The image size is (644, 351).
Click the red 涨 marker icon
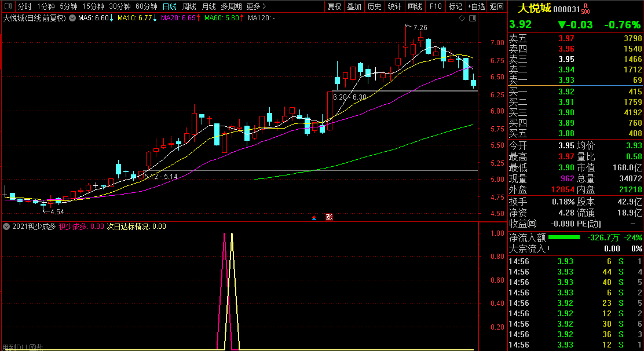pos(329,217)
